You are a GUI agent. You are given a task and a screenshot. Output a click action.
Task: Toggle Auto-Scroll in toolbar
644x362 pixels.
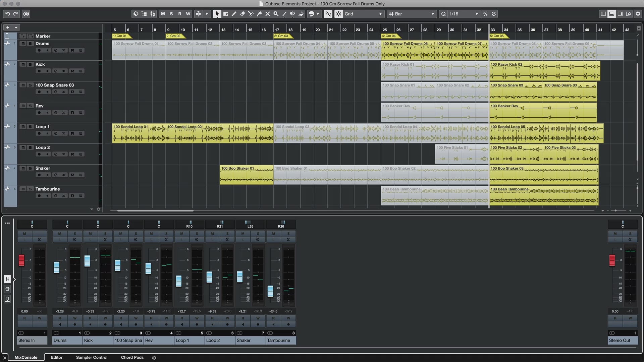198,14
